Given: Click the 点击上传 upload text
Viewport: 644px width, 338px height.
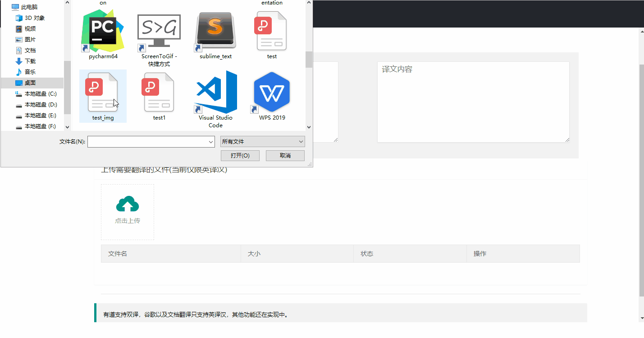Looking at the screenshot, I should click(128, 221).
